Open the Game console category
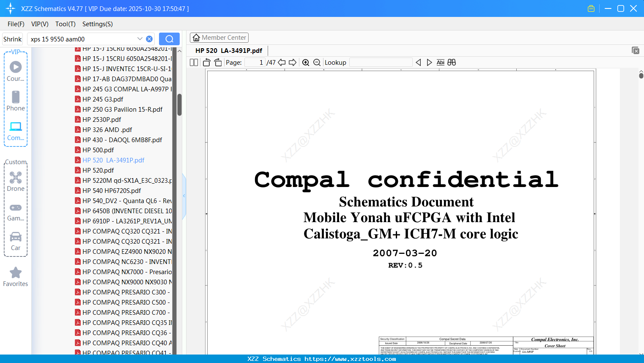 16,212
